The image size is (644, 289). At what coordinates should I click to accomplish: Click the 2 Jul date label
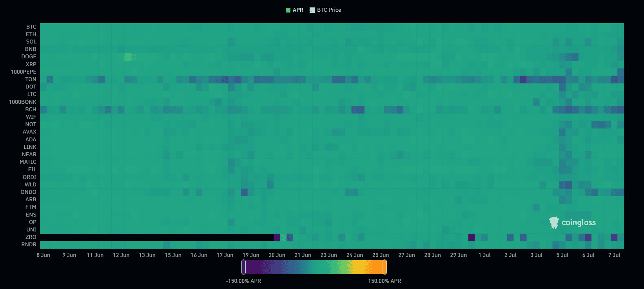click(x=510, y=255)
